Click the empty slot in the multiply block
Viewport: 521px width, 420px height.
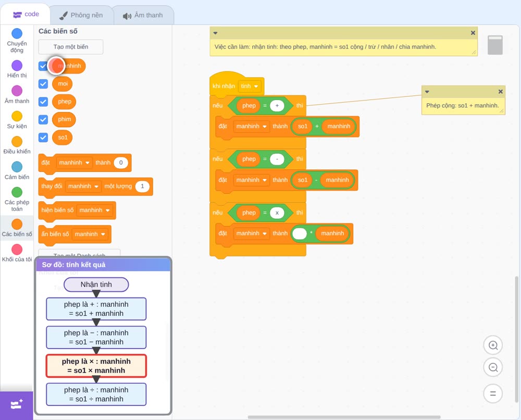(300, 233)
